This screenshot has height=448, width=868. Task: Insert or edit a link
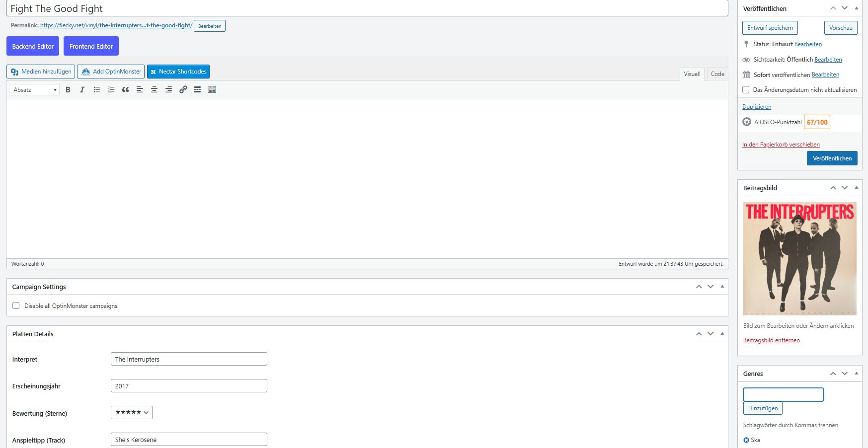tap(183, 90)
